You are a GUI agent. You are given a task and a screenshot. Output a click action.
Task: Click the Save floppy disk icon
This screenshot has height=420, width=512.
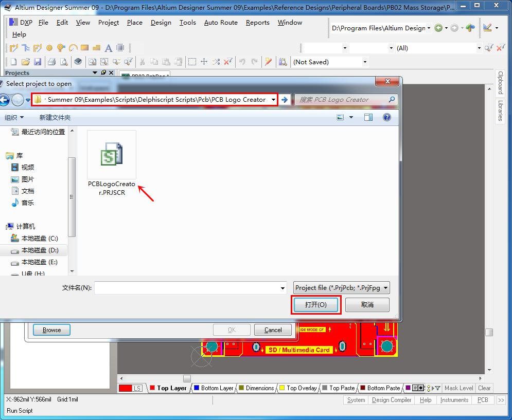tap(38, 62)
